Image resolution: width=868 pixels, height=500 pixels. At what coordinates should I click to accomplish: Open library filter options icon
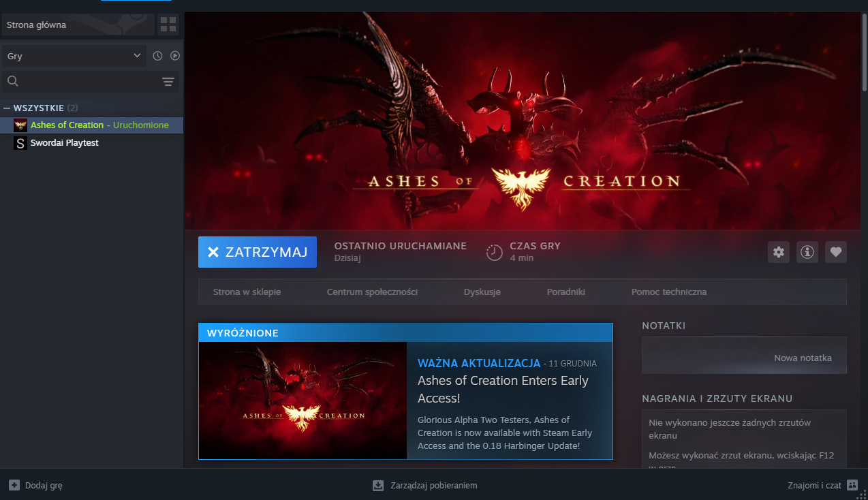pos(168,81)
